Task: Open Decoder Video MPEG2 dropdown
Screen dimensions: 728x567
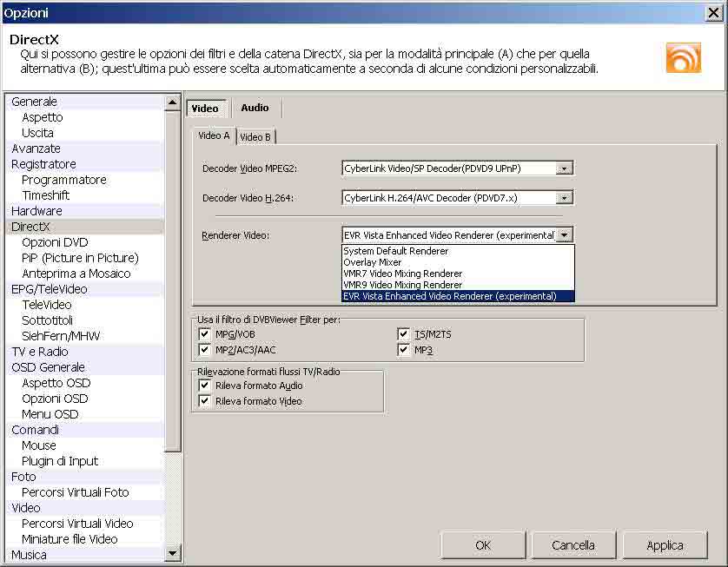Action: (565, 168)
